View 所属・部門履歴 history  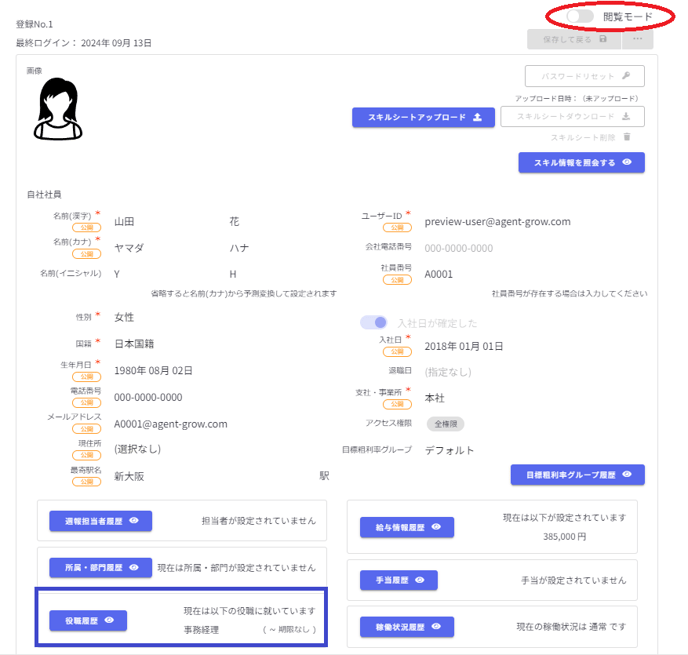[x=100, y=567]
